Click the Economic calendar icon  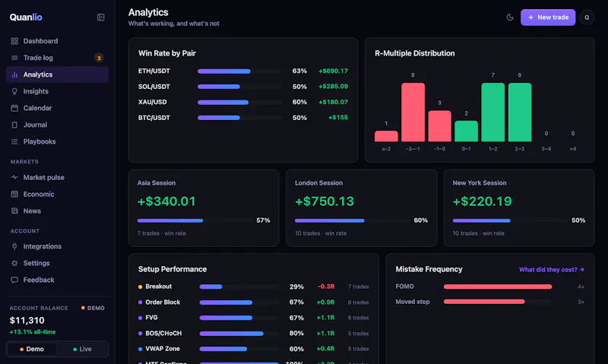tap(14, 194)
